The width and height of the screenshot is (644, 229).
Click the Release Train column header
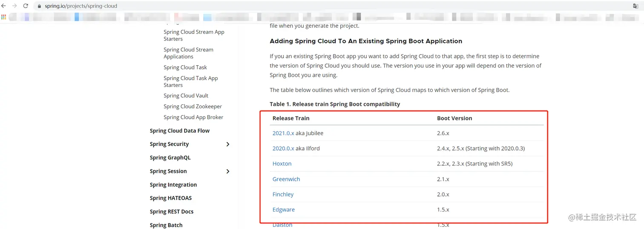click(291, 118)
